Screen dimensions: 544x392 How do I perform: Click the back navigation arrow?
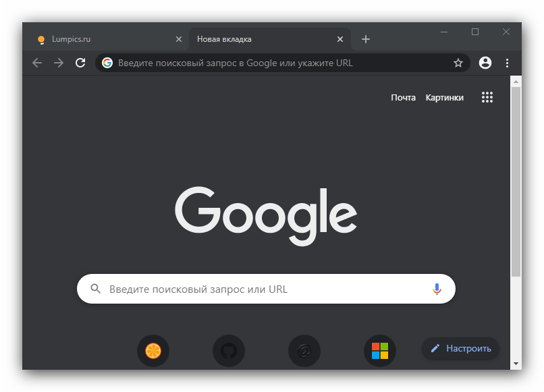(37, 63)
